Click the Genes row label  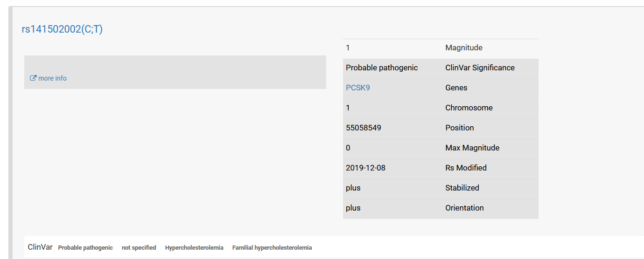tap(456, 88)
